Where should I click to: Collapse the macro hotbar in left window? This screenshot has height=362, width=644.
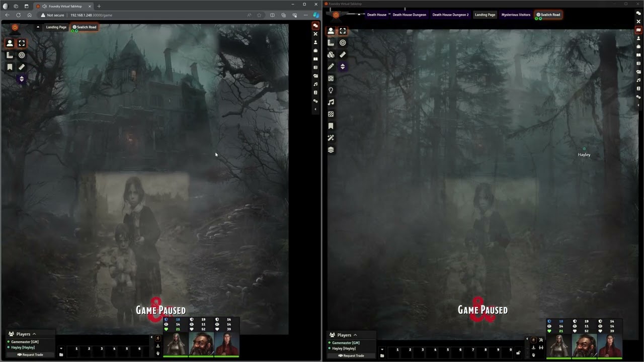pos(61,348)
